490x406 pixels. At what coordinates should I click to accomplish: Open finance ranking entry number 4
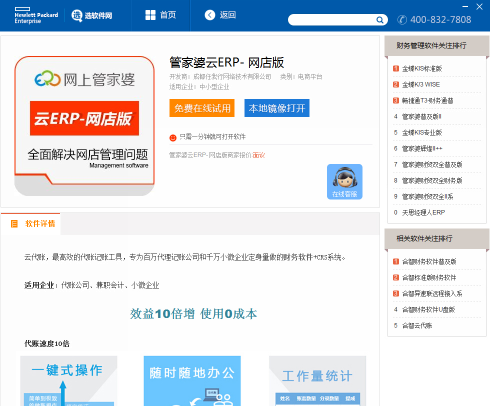pos(422,117)
